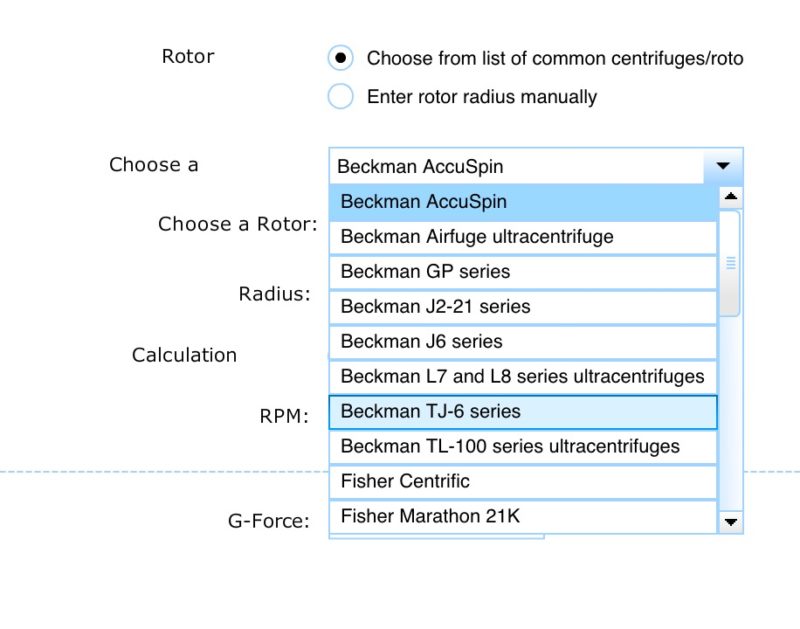Select Fisher Centrific option
Screen dimensions: 800x629
(x=523, y=482)
